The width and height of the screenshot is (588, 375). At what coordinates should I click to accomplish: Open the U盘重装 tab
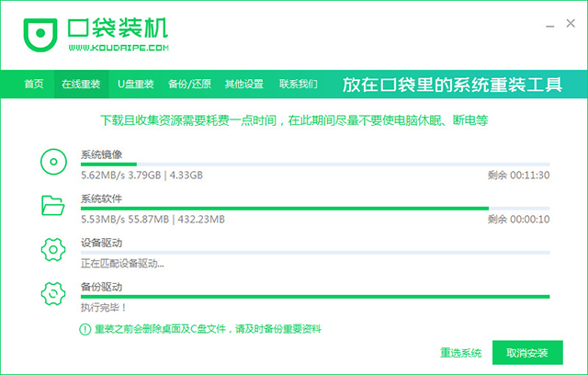pos(136,84)
